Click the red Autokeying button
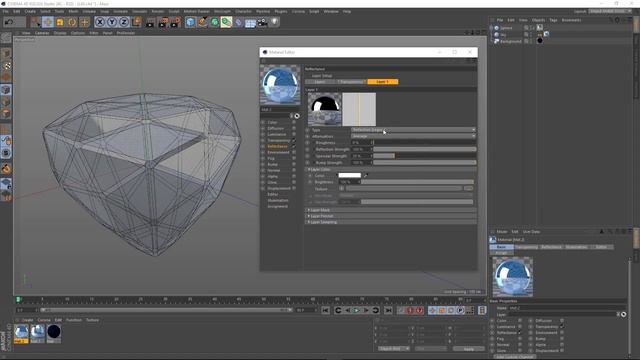This screenshot has height=360, width=640. [420, 311]
